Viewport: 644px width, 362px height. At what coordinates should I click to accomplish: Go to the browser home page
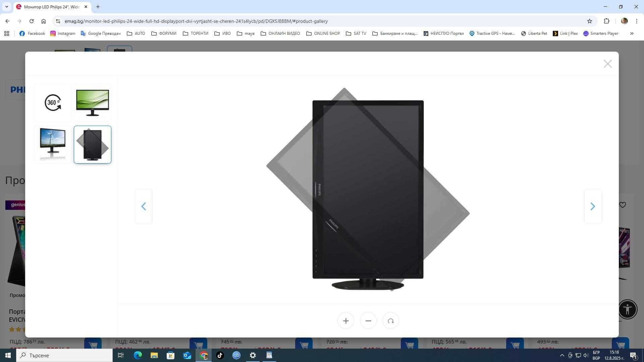[x=44, y=21]
